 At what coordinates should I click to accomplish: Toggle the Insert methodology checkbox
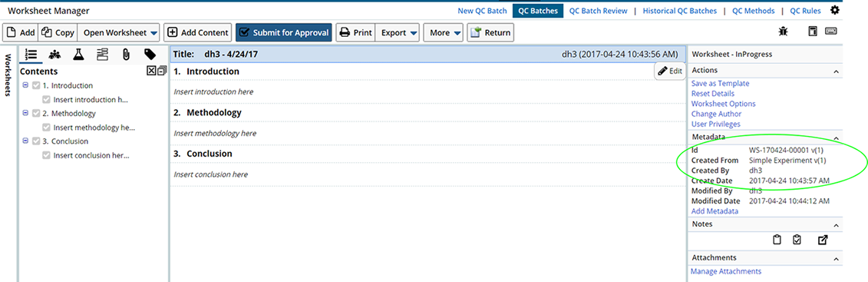[47, 128]
